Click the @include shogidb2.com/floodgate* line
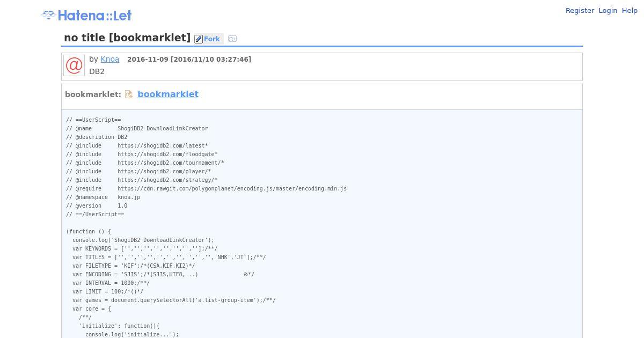Image resolution: width=644 pixels, height=338 pixels. point(142,155)
